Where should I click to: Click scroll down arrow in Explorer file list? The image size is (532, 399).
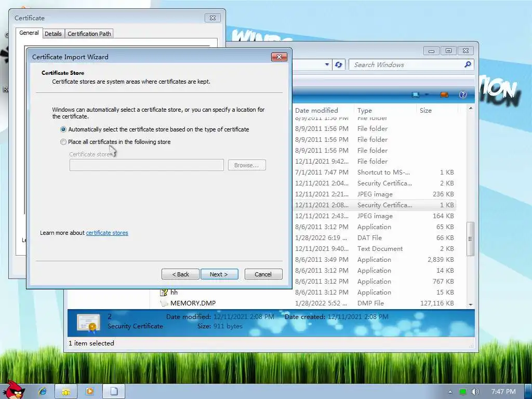471,304
